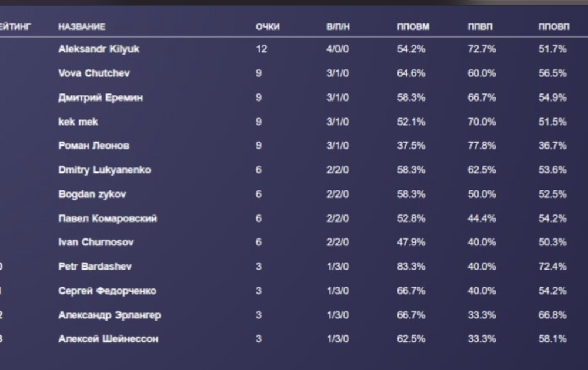This screenshot has height=370, width=588.
Task: Sort standings by ОЧКИ column header
Action: coord(268,27)
